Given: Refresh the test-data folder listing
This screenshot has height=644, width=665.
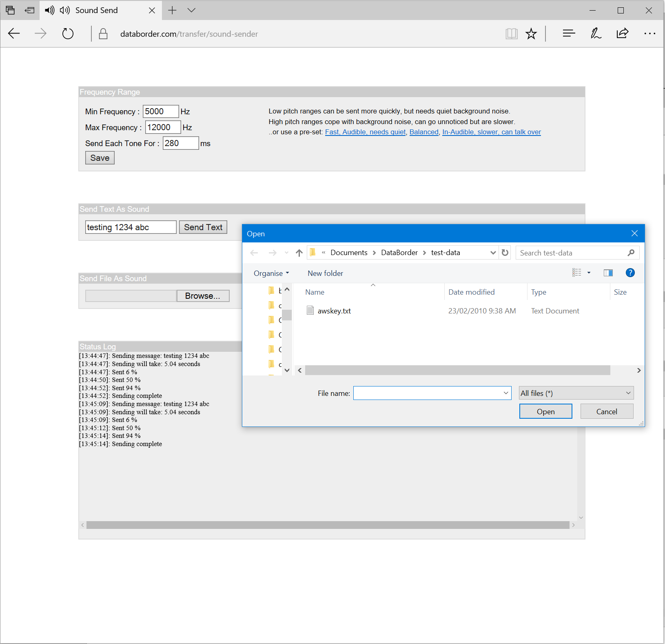Looking at the screenshot, I should pos(505,253).
